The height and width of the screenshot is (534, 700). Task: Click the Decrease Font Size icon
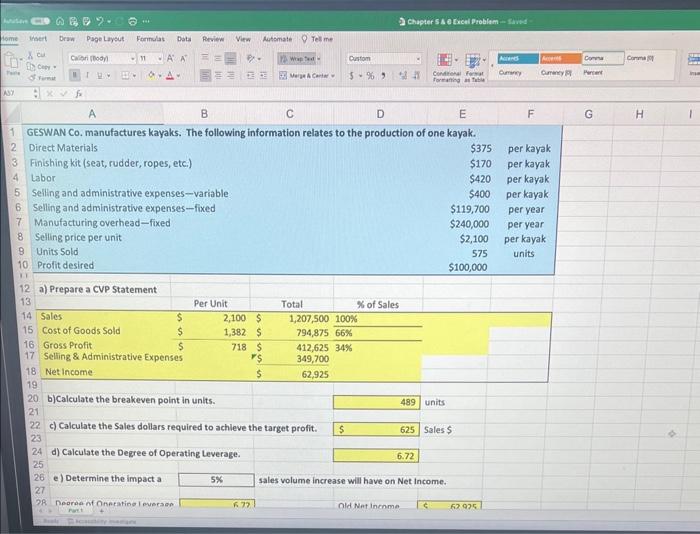pyautogui.click(x=183, y=58)
